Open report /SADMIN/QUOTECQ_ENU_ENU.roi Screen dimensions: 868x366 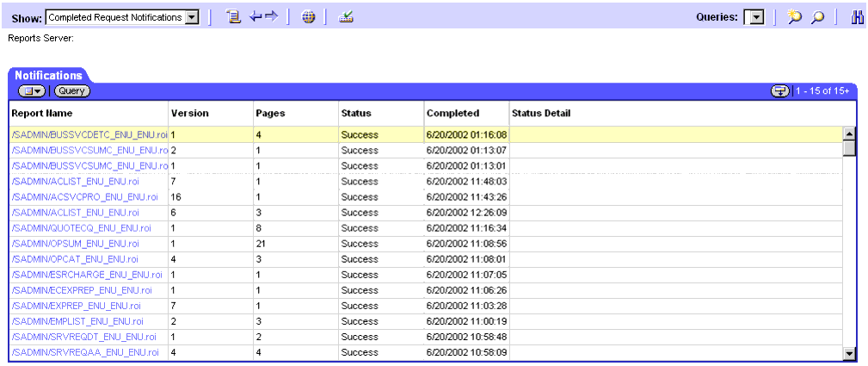pos(81,228)
